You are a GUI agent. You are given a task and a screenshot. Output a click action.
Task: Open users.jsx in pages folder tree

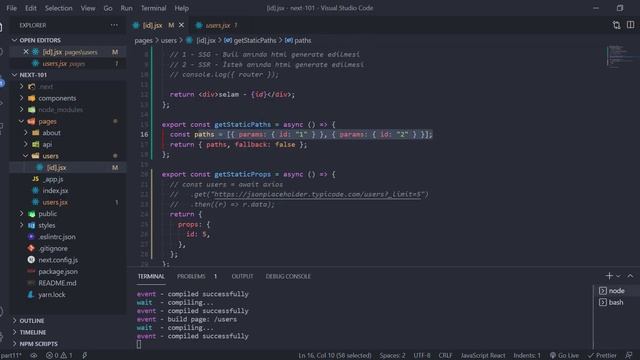pyautogui.click(x=55, y=202)
